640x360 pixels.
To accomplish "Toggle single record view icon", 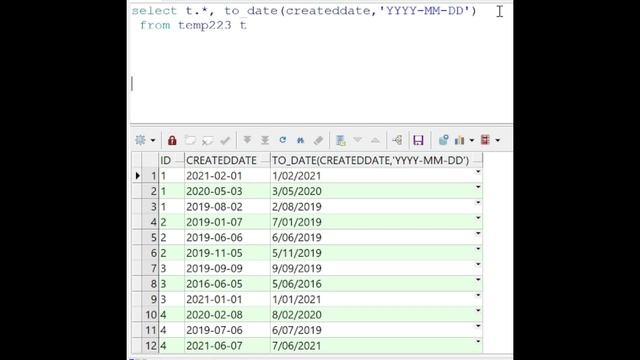I will tap(340, 140).
